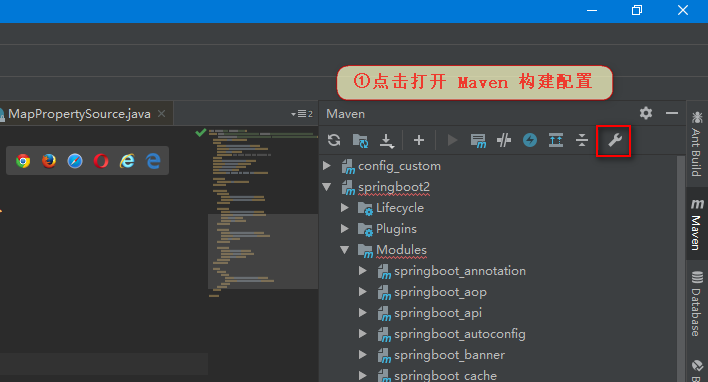The width and height of the screenshot is (708, 382).
Task: Expand springboot_aop module
Action: click(x=363, y=292)
